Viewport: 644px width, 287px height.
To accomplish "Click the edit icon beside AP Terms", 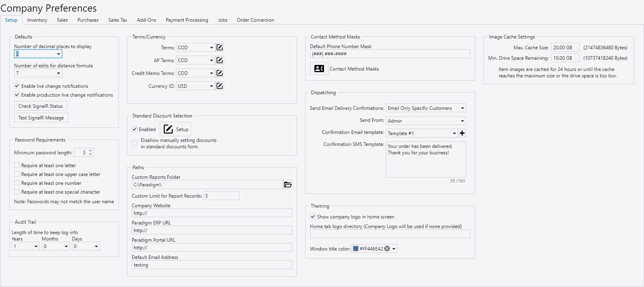I will click(x=220, y=61).
